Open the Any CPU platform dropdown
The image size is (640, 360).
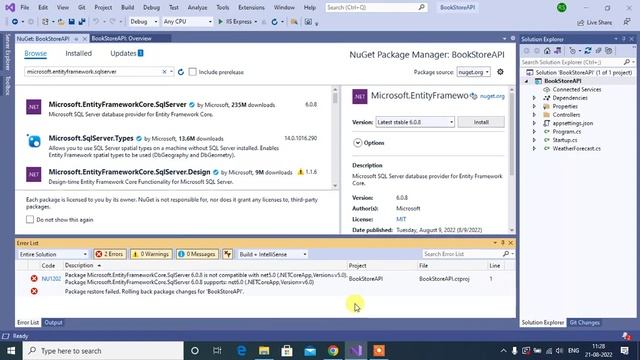(187, 22)
